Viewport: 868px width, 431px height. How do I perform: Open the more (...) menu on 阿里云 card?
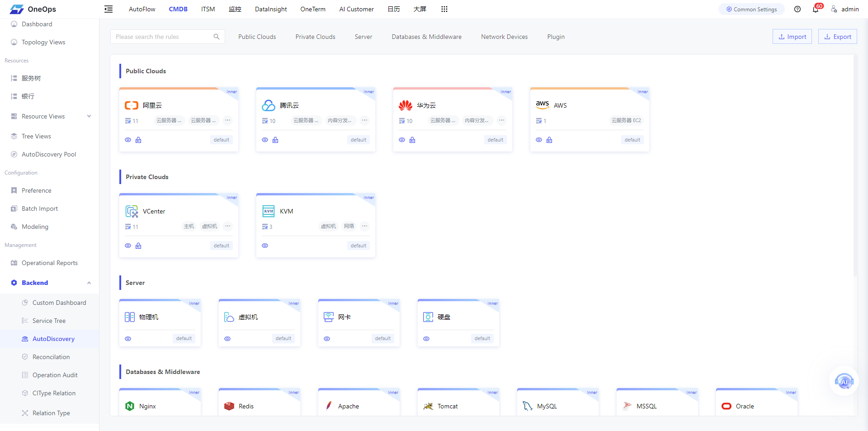pyautogui.click(x=228, y=120)
